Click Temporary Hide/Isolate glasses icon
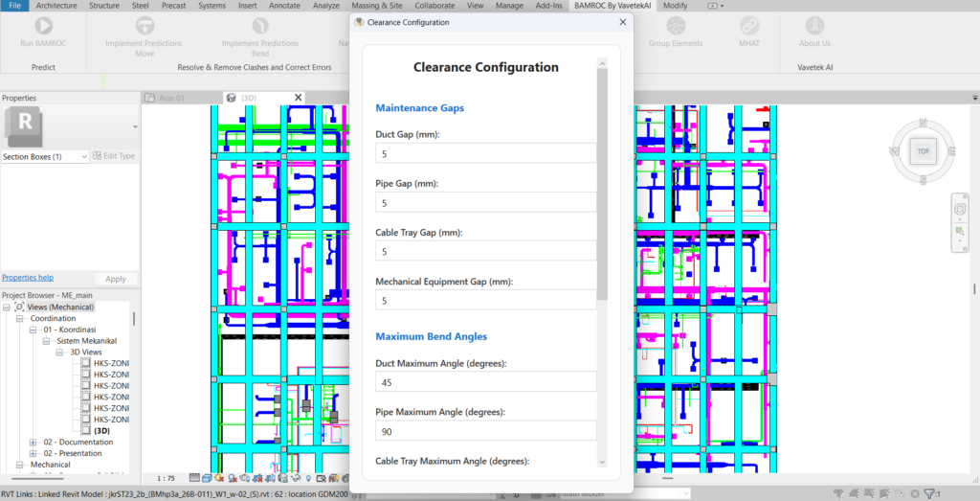Viewport: 980px width, 501px height. [x=296, y=478]
